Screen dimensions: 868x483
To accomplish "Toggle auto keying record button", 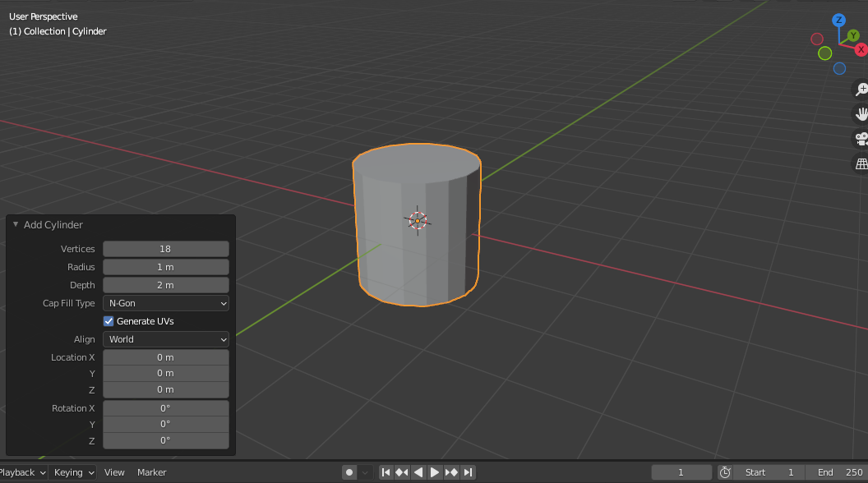I will click(349, 472).
